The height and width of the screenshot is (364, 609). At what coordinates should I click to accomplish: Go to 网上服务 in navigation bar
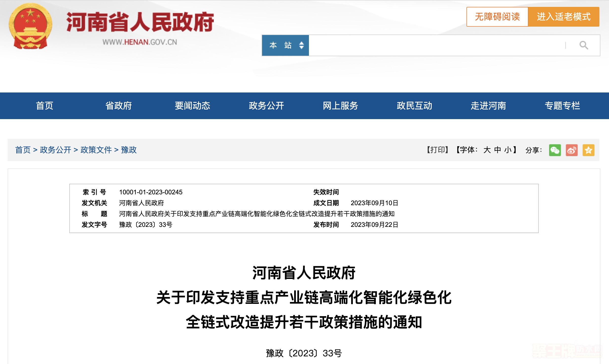(x=340, y=106)
